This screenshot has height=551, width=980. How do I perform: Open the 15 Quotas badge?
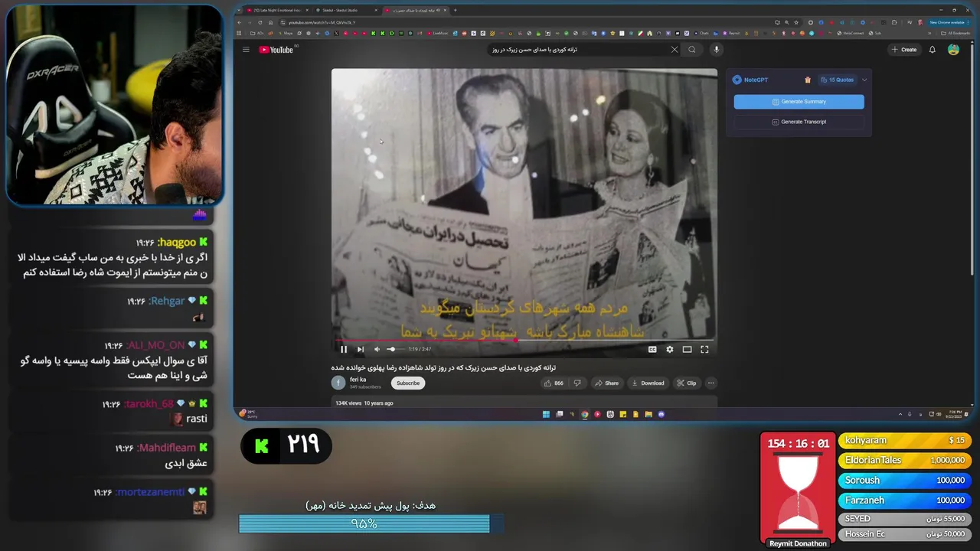pos(837,80)
